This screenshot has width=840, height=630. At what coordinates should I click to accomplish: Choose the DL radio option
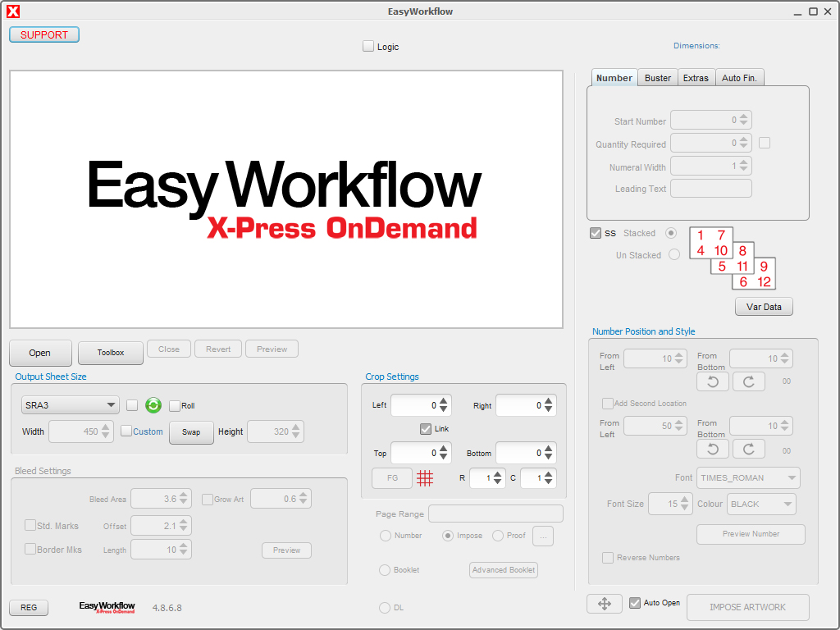pos(385,608)
